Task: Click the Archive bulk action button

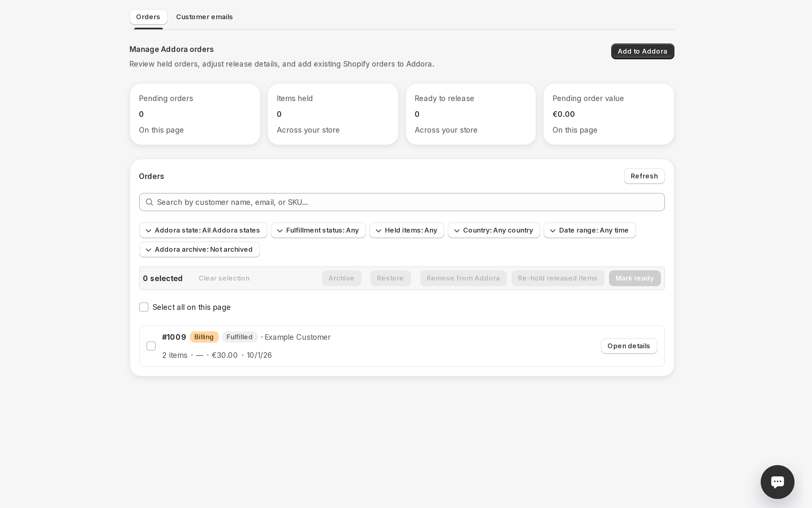Action: (x=341, y=278)
